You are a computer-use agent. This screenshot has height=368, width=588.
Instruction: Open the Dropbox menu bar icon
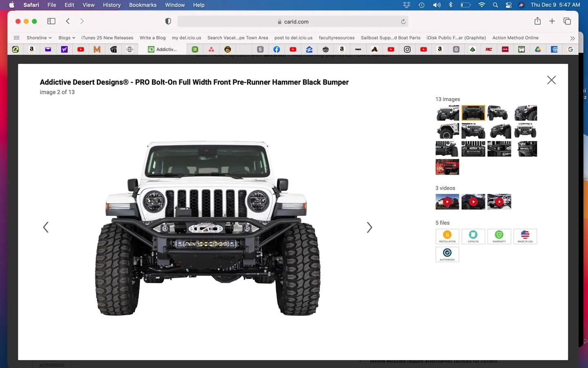(406, 5)
